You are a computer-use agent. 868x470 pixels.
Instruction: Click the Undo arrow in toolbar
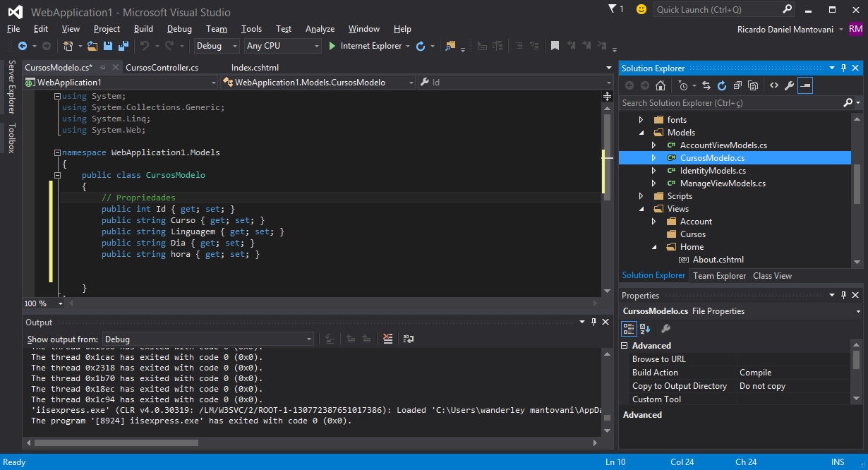tap(145, 46)
